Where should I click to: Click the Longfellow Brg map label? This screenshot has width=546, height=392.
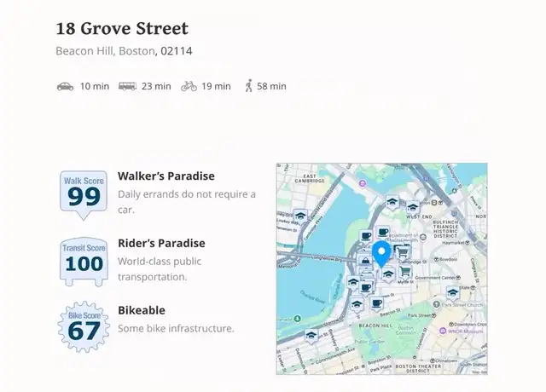click(327, 259)
